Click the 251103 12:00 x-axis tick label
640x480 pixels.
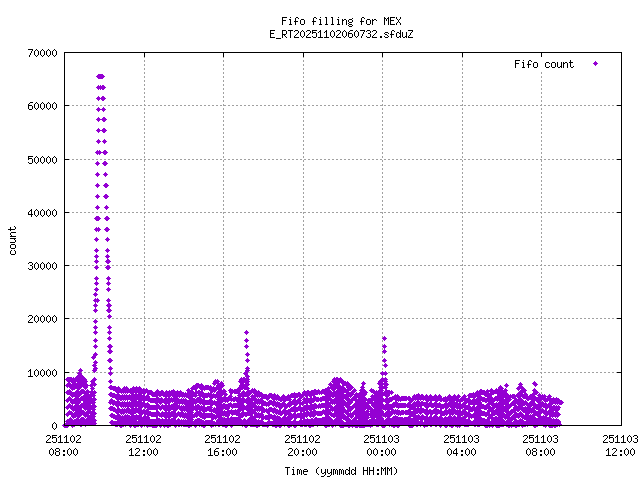620,444
